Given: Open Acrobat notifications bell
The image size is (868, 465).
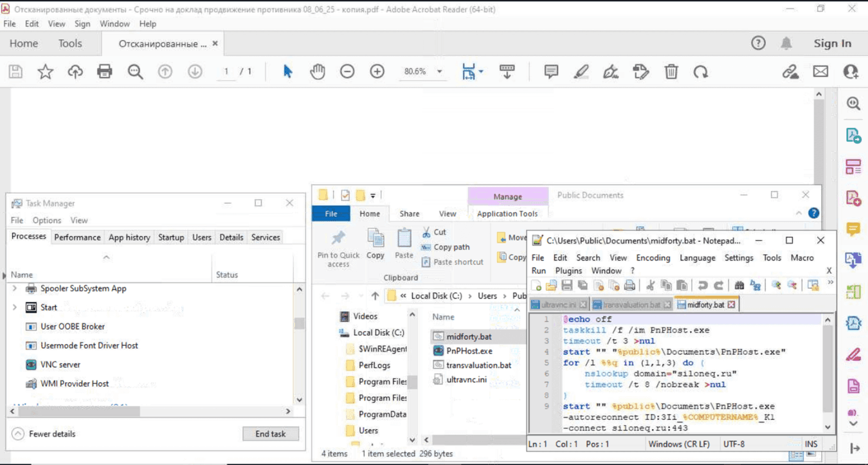Looking at the screenshot, I should 786,43.
